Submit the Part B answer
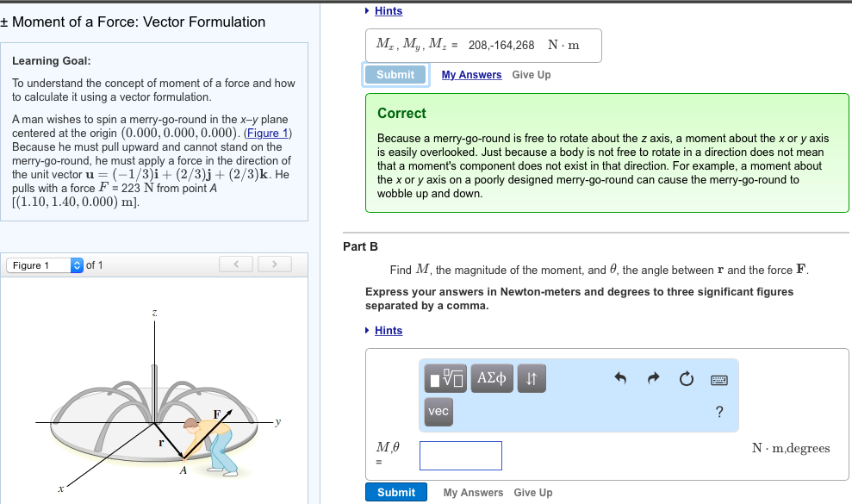Viewport: 852px width, 504px height. point(395,492)
